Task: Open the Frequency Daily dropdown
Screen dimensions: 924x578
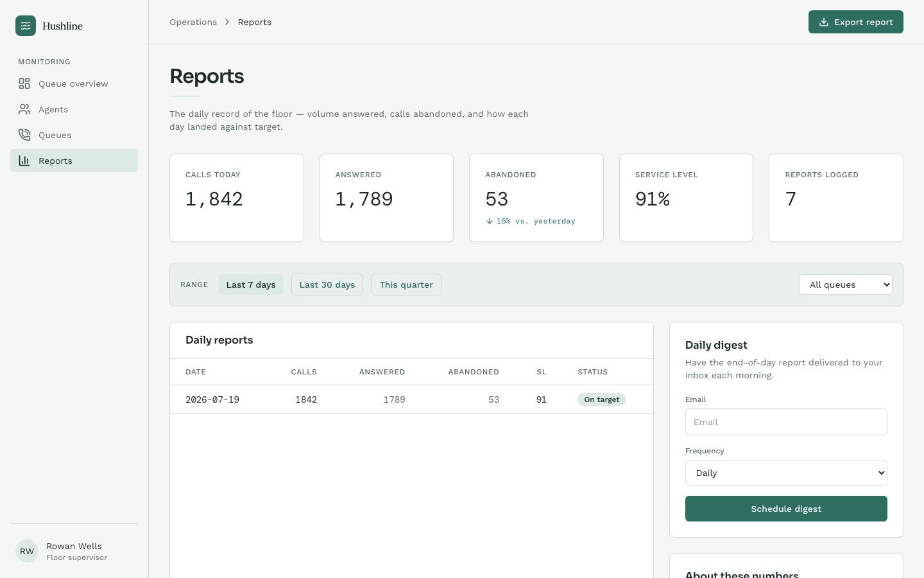Action: point(786,473)
